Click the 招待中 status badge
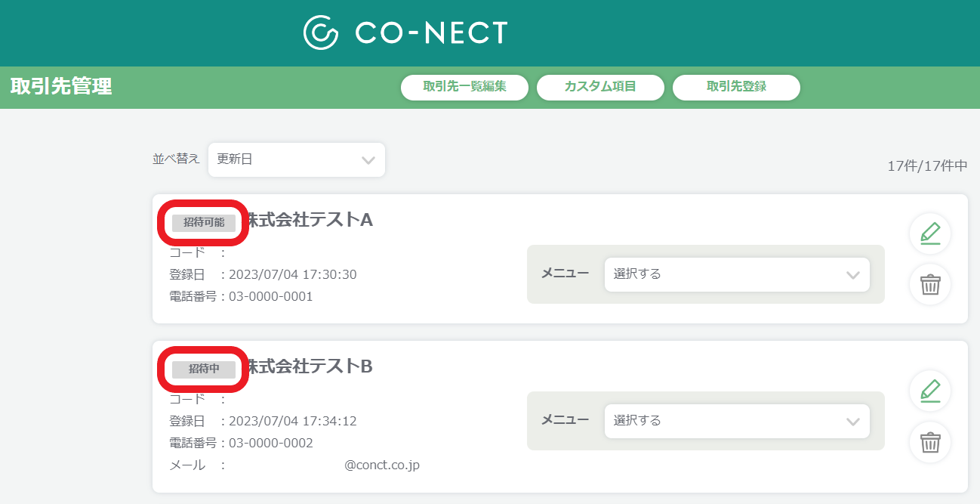The image size is (980, 504). pos(203,369)
